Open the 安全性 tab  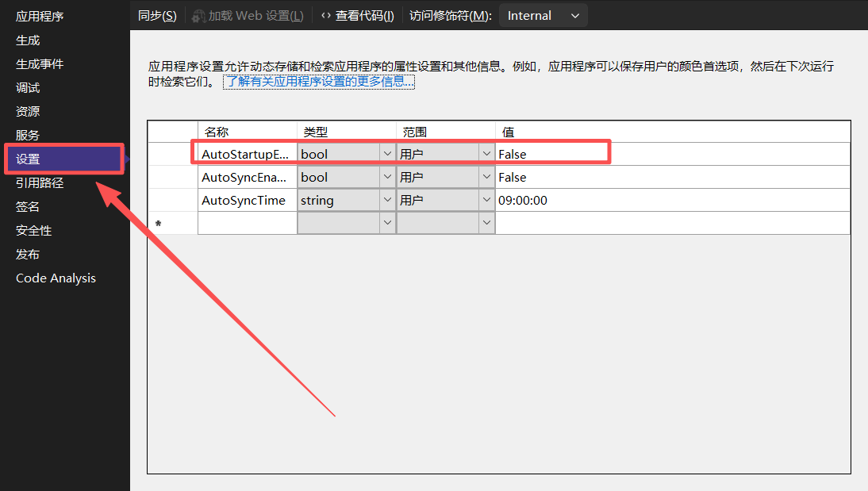(x=34, y=231)
